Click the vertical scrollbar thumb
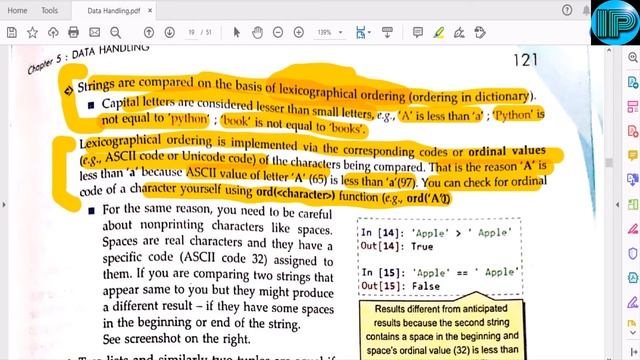The height and width of the screenshot is (360, 640). pyautogui.click(x=609, y=162)
